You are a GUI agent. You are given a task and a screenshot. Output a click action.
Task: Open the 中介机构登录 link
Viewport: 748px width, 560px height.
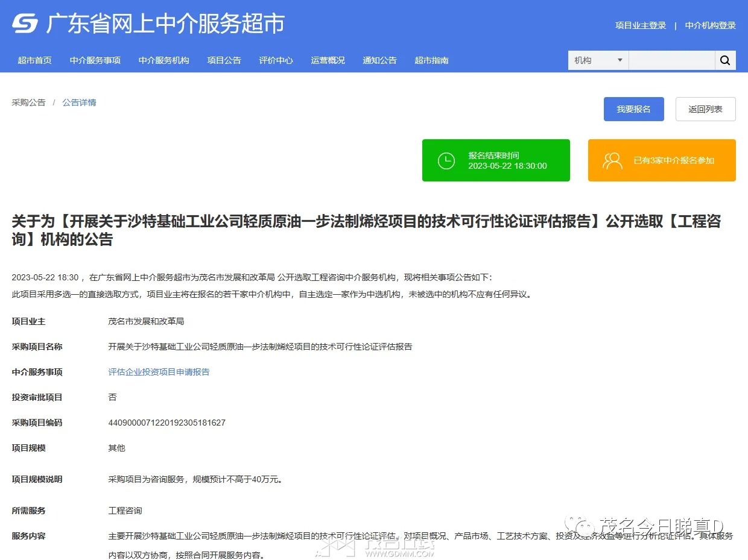pyautogui.click(x=711, y=25)
